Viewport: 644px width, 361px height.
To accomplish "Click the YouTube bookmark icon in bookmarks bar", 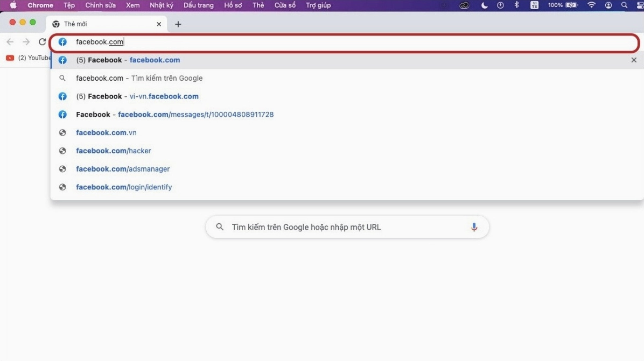I will 10,58.
